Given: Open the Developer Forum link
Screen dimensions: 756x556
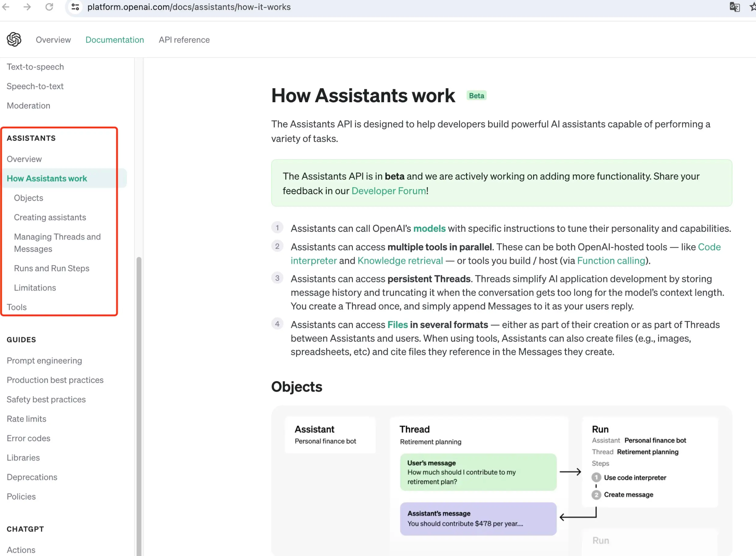Looking at the screenshot, I should click(x=388, y=191).
